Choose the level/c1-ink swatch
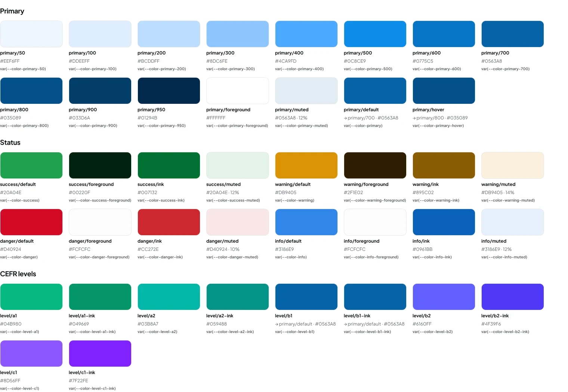The image size is (568, 392). tap(100, 354)
